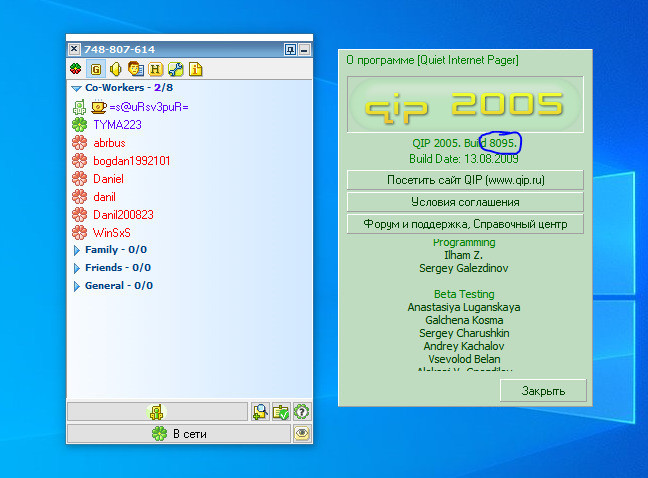Click the find/add contacts magnifier icon
The width and height of the screenshot is (648, 478).
[260, 411]
